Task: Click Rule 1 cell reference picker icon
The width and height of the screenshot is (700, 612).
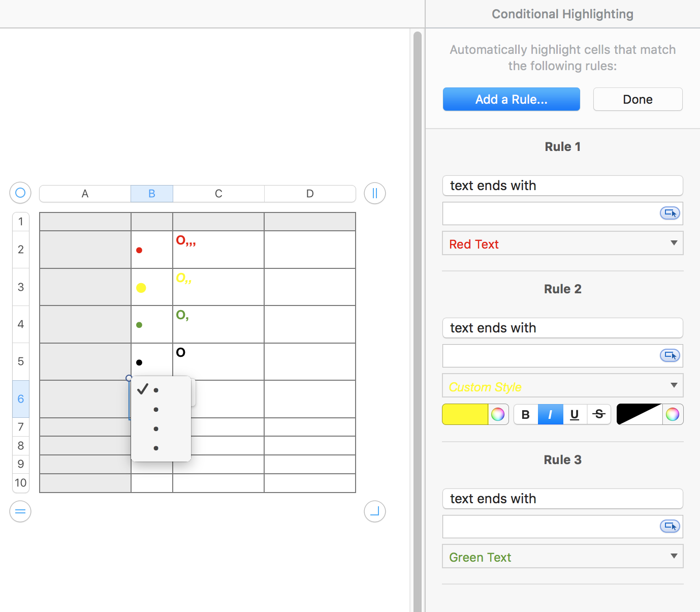Action: click(x=670, y=213)
